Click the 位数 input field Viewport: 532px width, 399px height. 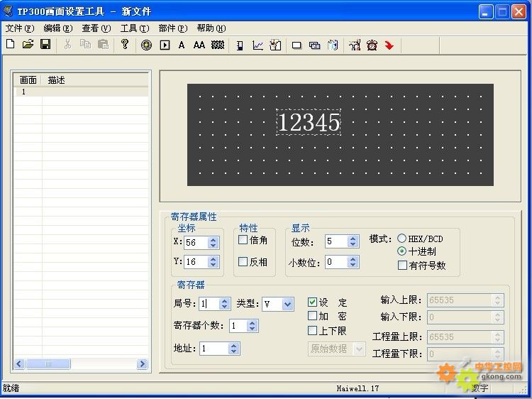click(x=336, y=241)
